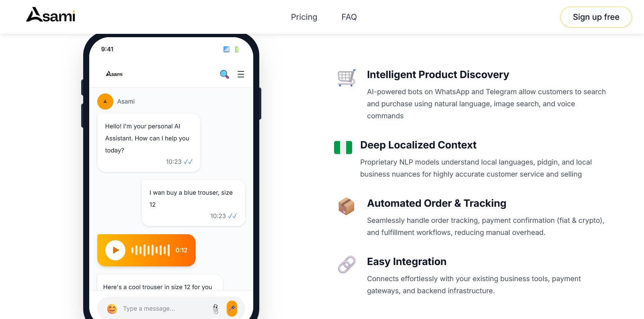The height and width of the screenshot is (319, 644).
Task: Click the chain link icon
Action: tap(347, 265)
